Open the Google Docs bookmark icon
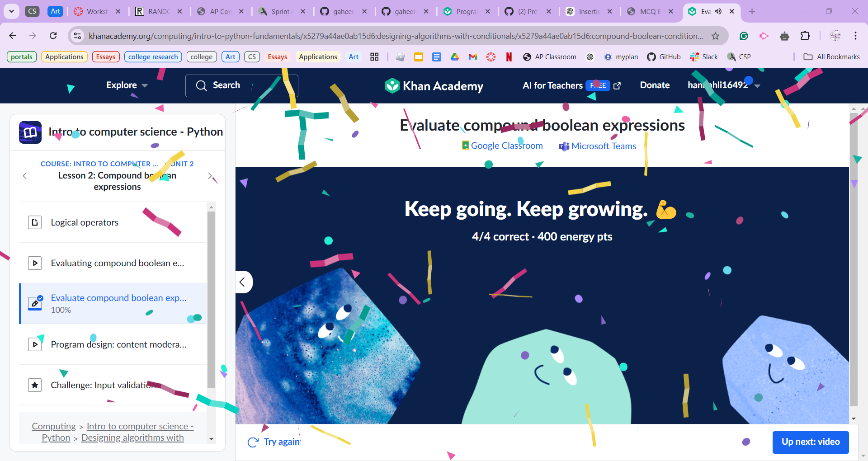 [x=437, y=57]
